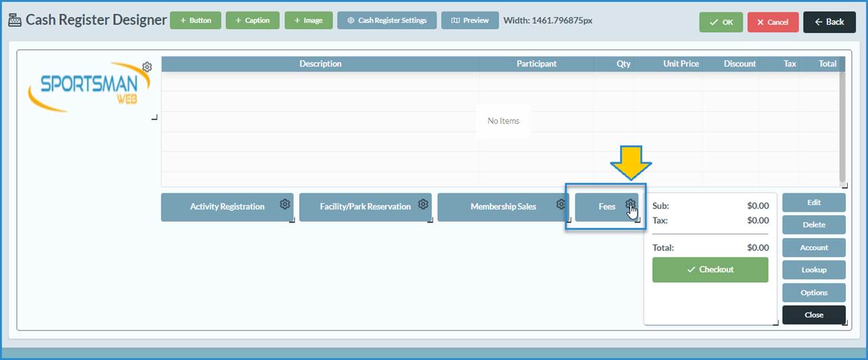Click the Description column header
Screen dimensions: 868x360
point(320,64)
